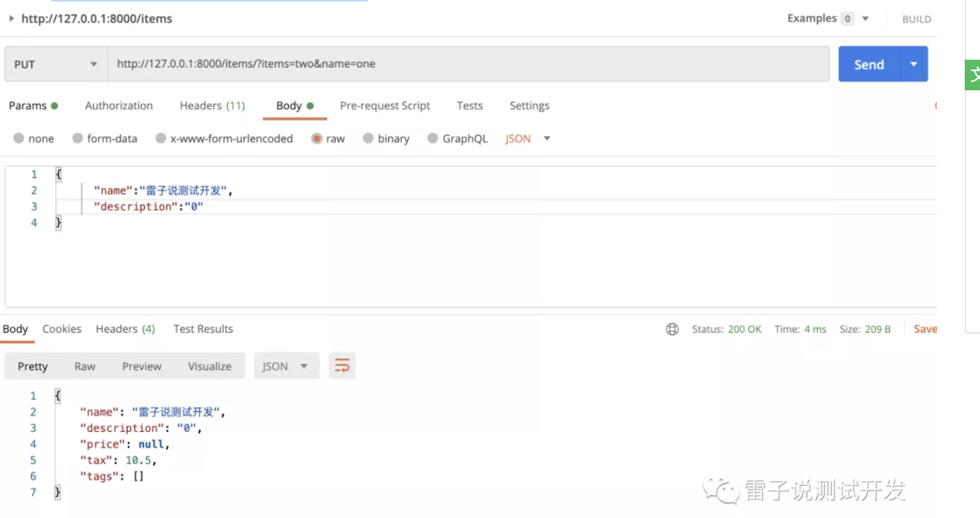Screen dimensions: 980x518
Task: Save the response
Action: 925,329
